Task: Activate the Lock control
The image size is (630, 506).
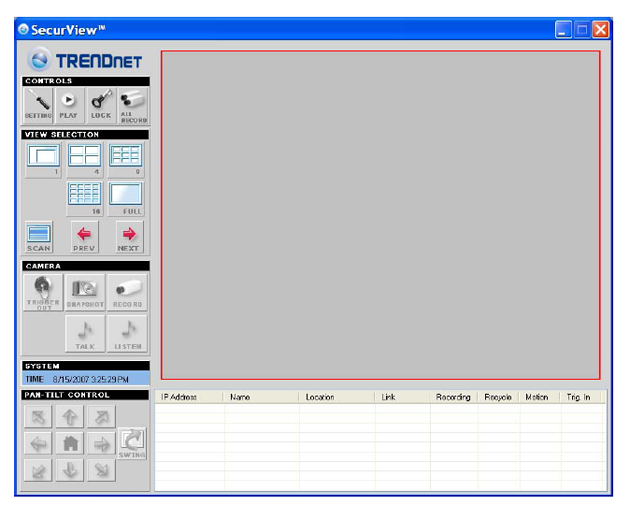Action: click(101, 105)
